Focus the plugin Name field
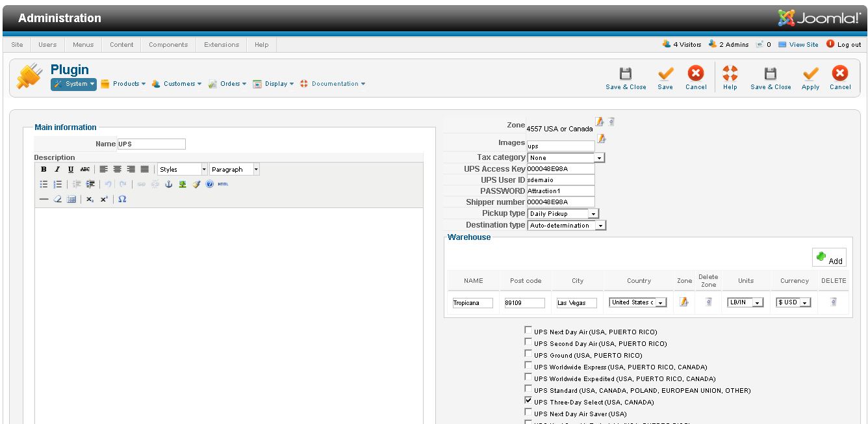Image resolution: width=868 pixels, height=424 pixels. tap(151, 144)
